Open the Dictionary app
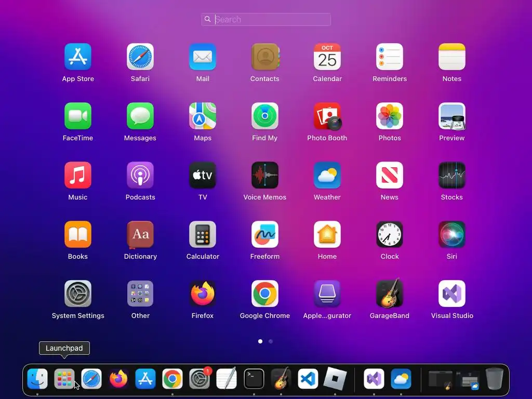 (x=140, y=234)
